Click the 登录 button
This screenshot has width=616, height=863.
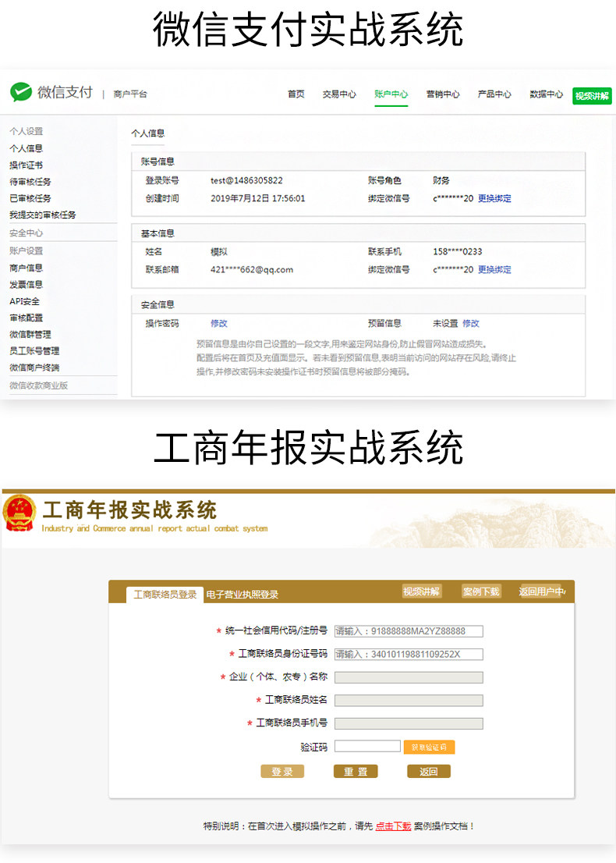click(x=282, y=772)
